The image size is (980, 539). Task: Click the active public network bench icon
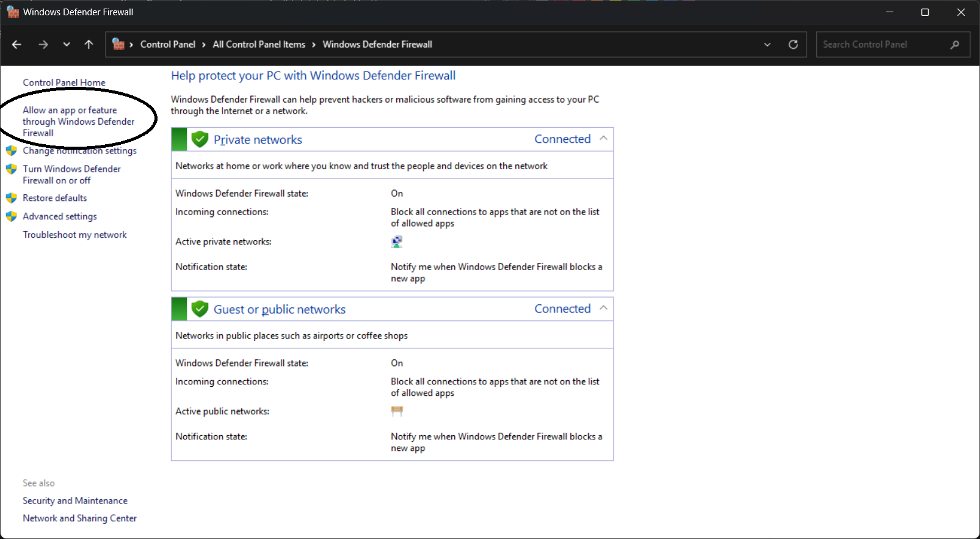(x=397, y=411)
